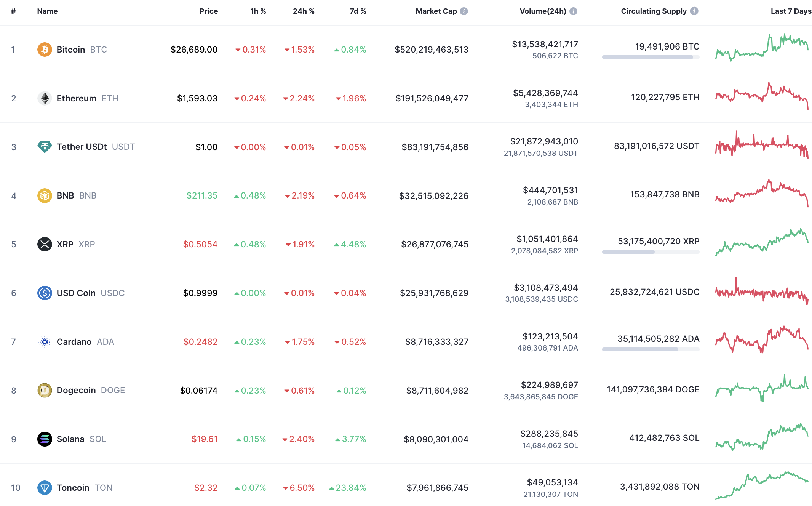Click the Toncoin logo icon
812x506 pixels.
pos(45,488)
